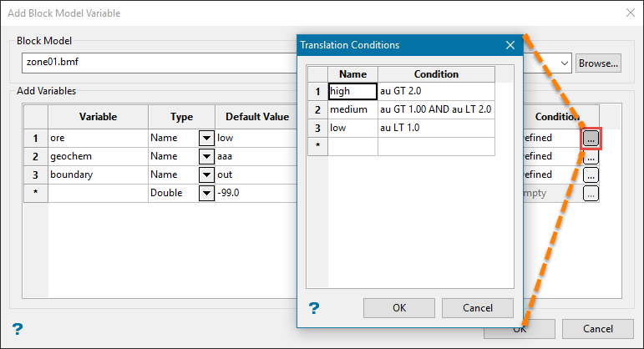Open the Double type dropdown in new row
Viewport: 644px width, 349px height.
point(205,193)
